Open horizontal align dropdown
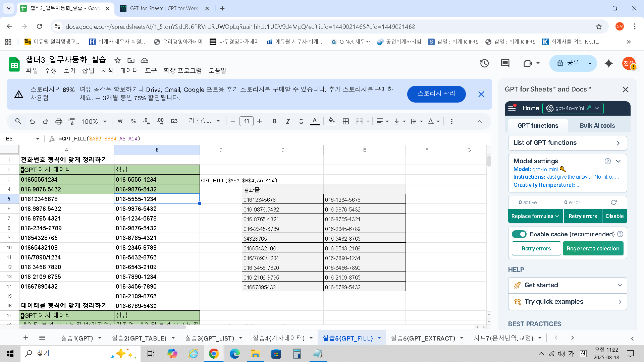 pyautogui.click(x=382, y=121)
